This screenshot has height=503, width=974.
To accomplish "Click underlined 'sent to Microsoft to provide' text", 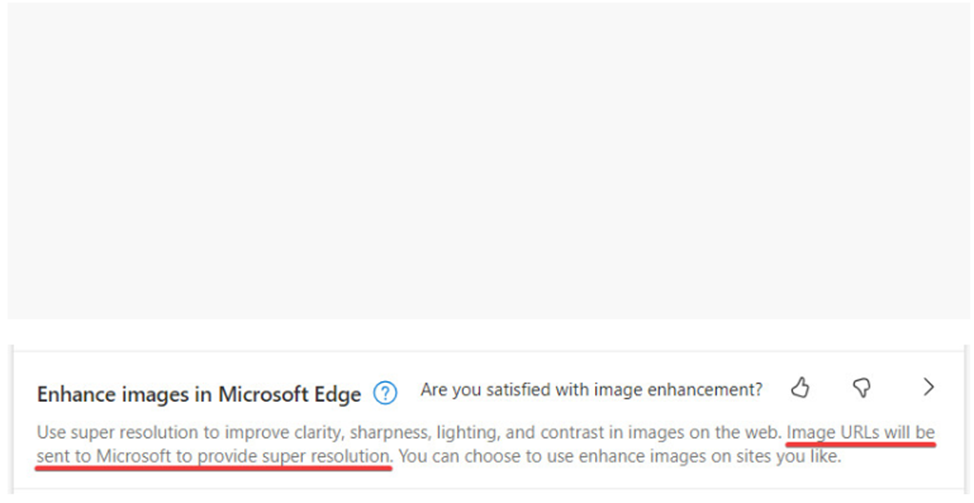I will pyautogui.click(x=147, y=456).
